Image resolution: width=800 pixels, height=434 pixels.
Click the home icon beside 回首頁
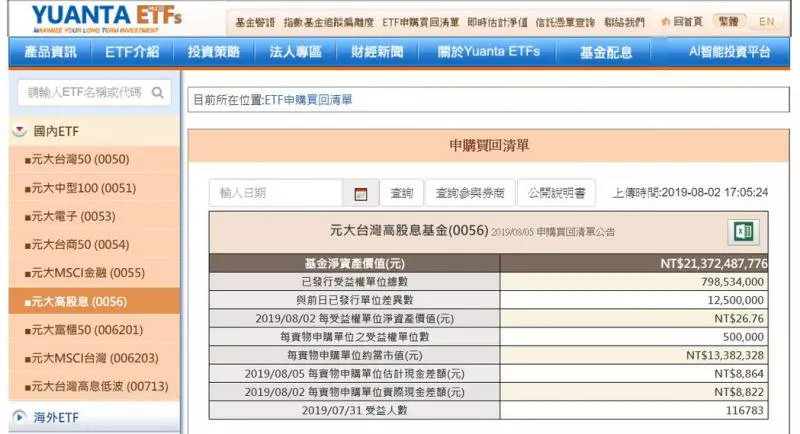665,22
